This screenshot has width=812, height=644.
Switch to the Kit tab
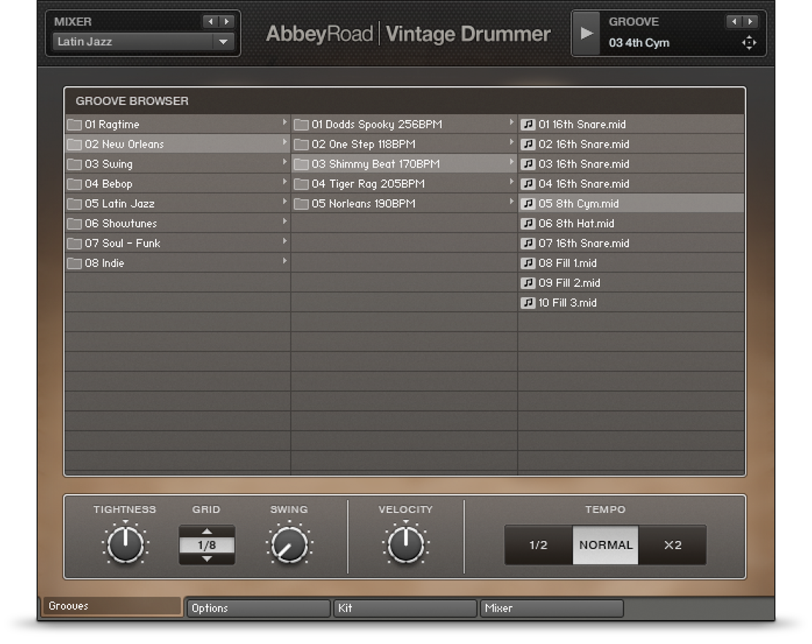[405, 608]
